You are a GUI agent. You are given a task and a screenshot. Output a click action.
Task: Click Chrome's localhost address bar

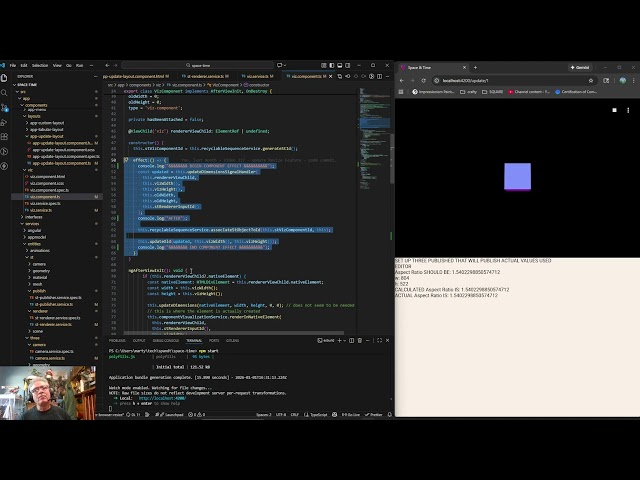[x=514, y=80]
